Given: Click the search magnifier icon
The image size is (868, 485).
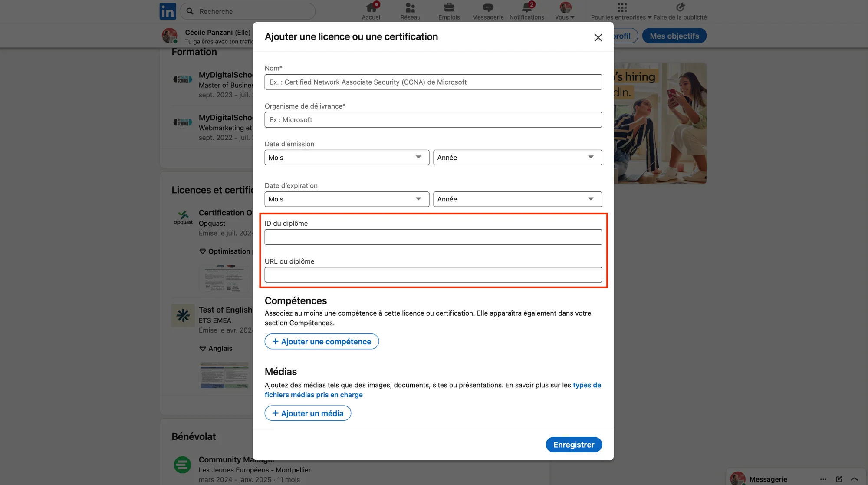Looking at the screenshot, I should click(x=190, y=11).
